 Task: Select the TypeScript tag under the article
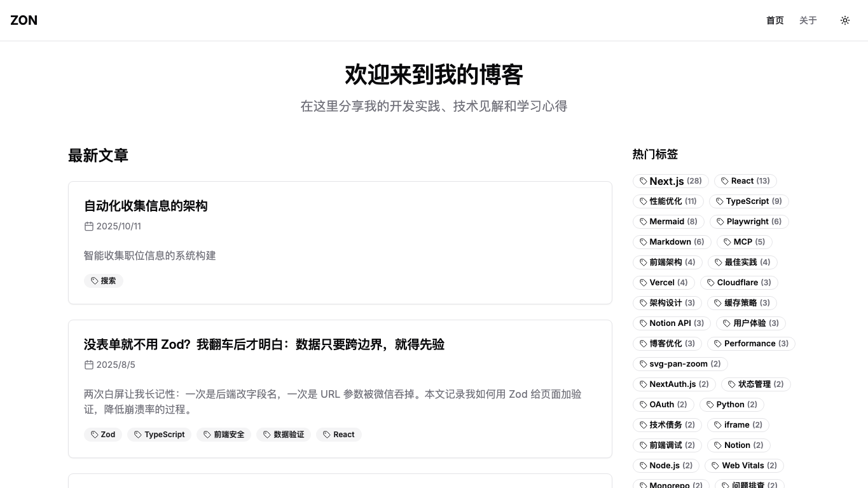click(159, 435)
